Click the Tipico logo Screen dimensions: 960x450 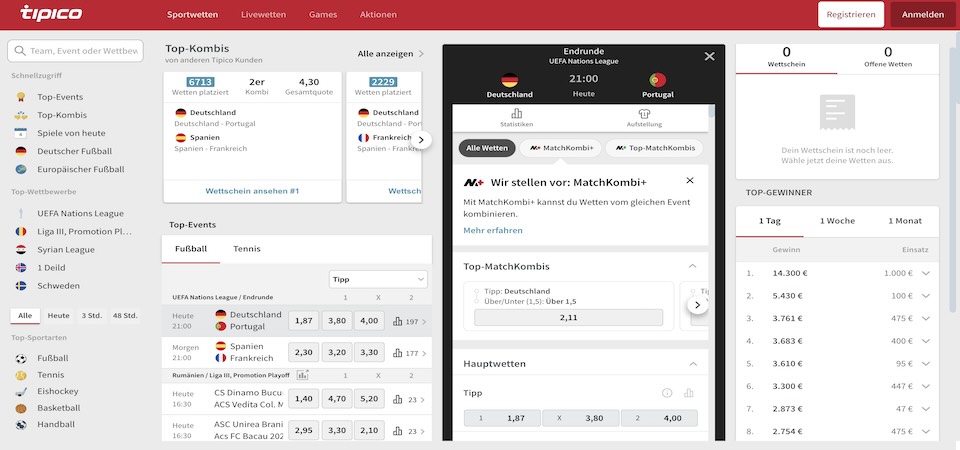(51, 13)
